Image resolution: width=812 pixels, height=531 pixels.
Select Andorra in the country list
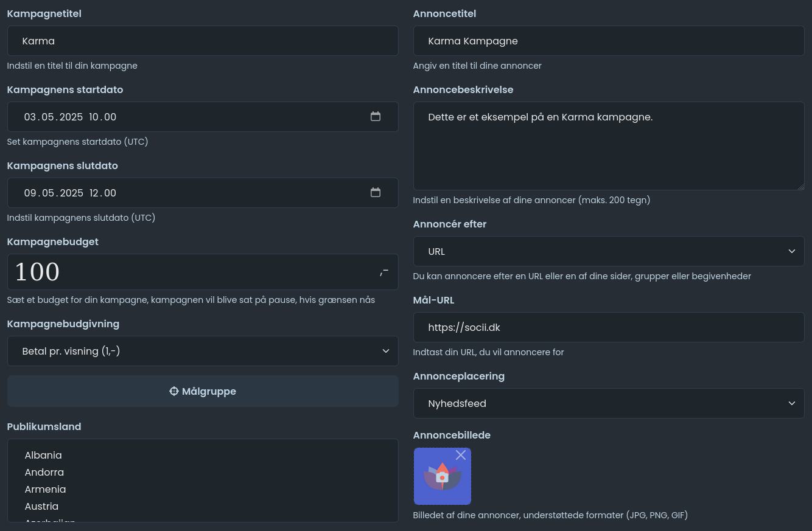click(x=44, y=472)
